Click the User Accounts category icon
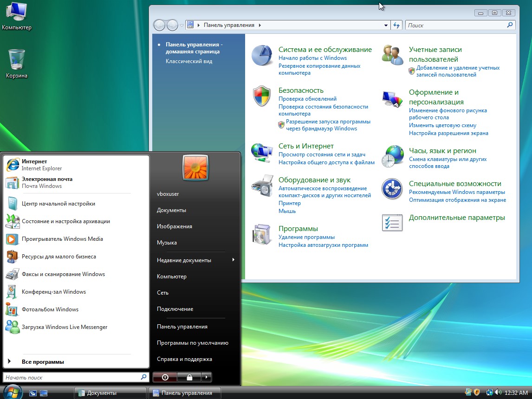This screenshot has width=532, height=399. (x=392, y=55)
